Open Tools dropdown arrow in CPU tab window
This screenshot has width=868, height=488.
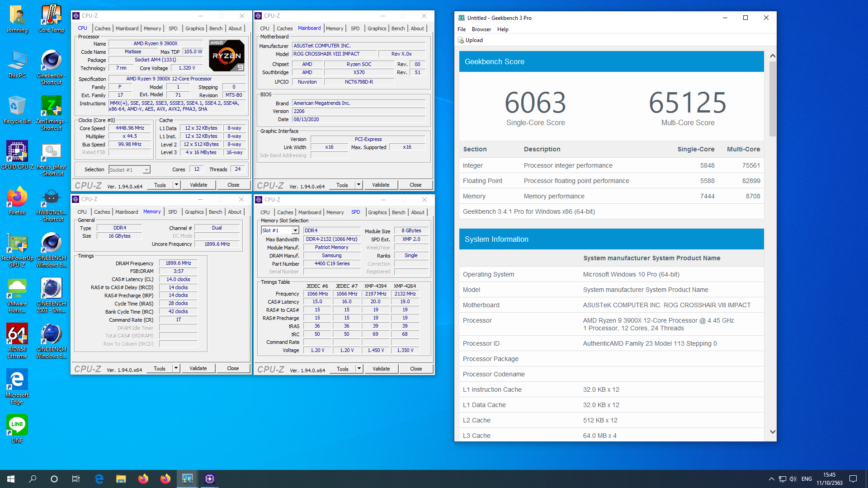[177, 185]
